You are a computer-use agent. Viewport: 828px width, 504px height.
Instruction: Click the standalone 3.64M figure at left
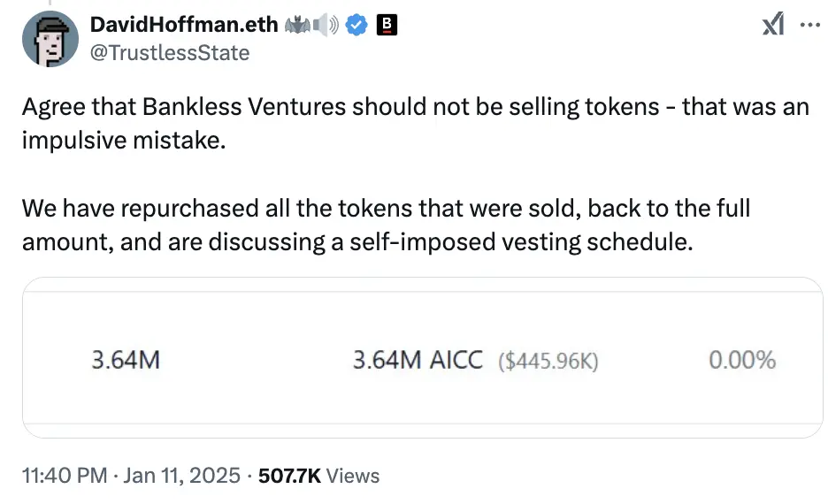coord(125,361)
